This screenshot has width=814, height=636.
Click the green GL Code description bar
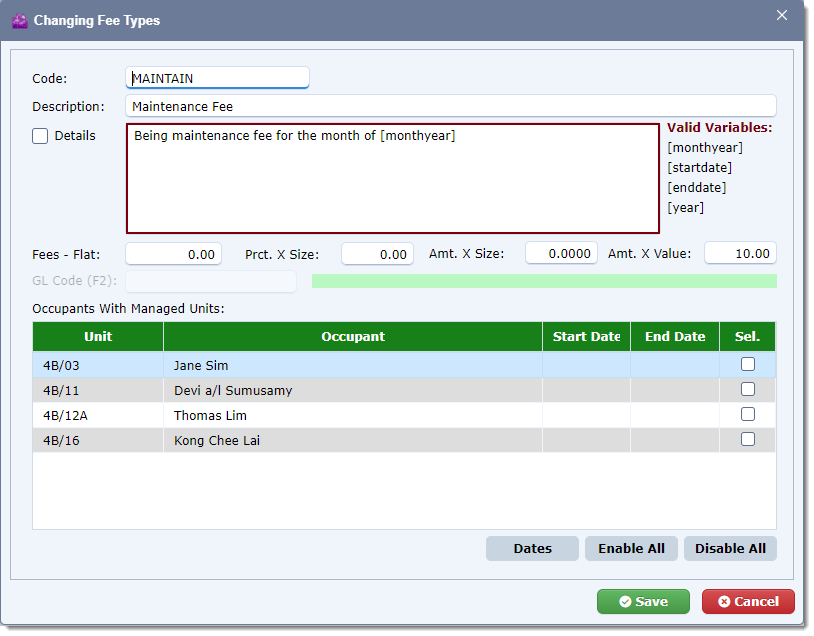[x=544, y=281]
